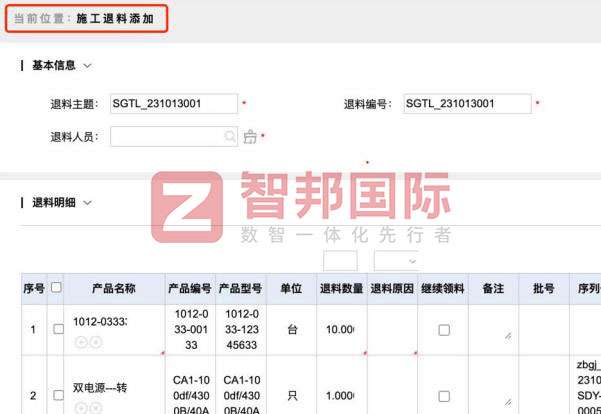Collapse the 基本信息 section chevron
This screenshot has height=414, width=601.
tap(87, 66)
